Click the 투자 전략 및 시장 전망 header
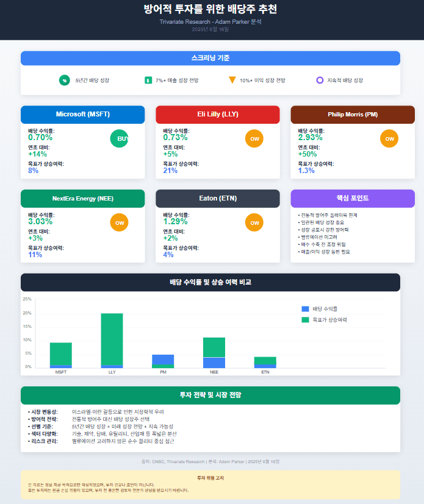The image size is (424, 504). click(x=210, y=395)
